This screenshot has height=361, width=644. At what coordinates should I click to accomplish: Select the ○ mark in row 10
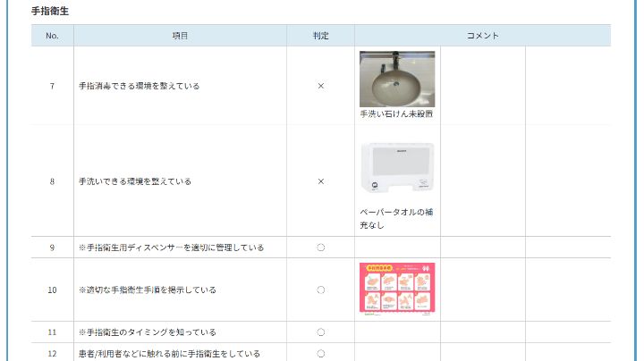pos(320,290)
